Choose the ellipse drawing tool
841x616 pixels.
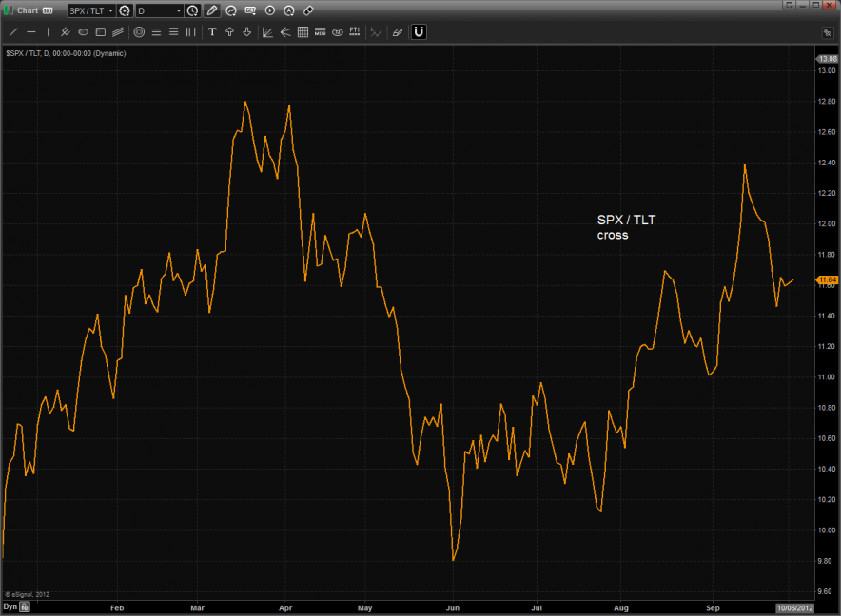pyautogui.click(x=83, y=31)
